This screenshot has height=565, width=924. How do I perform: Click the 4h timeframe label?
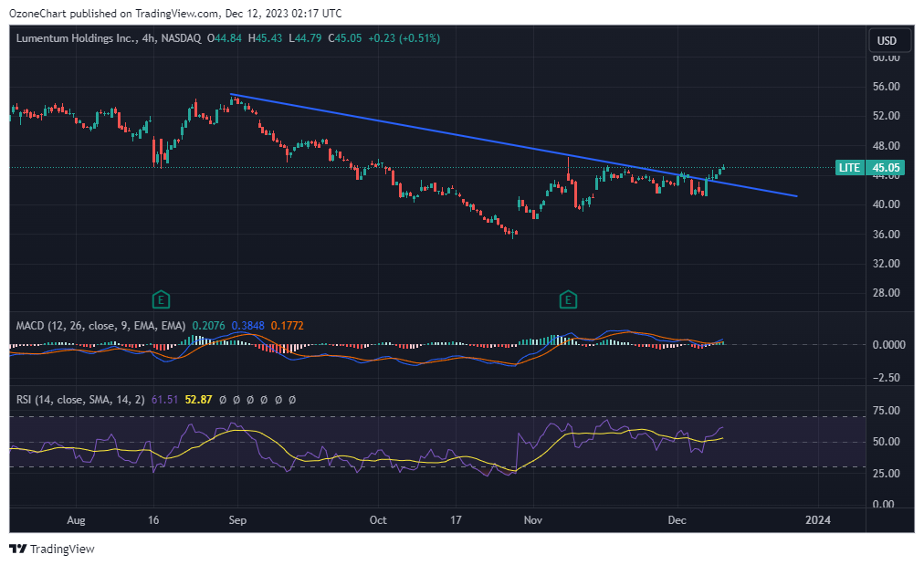coord(149,38)
